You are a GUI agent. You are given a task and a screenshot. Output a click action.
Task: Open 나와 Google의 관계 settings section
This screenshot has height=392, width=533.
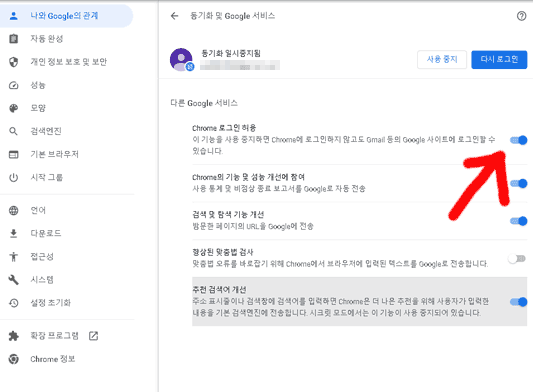tap(66, 16)
